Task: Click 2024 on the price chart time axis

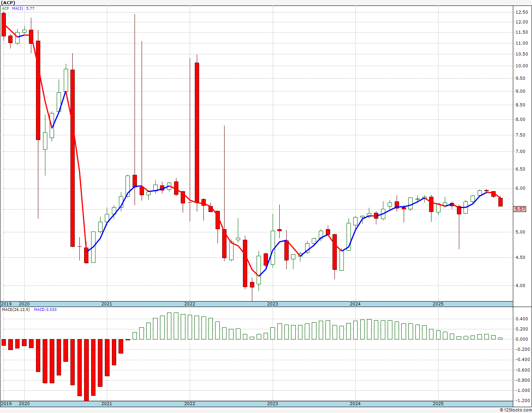Action: pos(355,304)
